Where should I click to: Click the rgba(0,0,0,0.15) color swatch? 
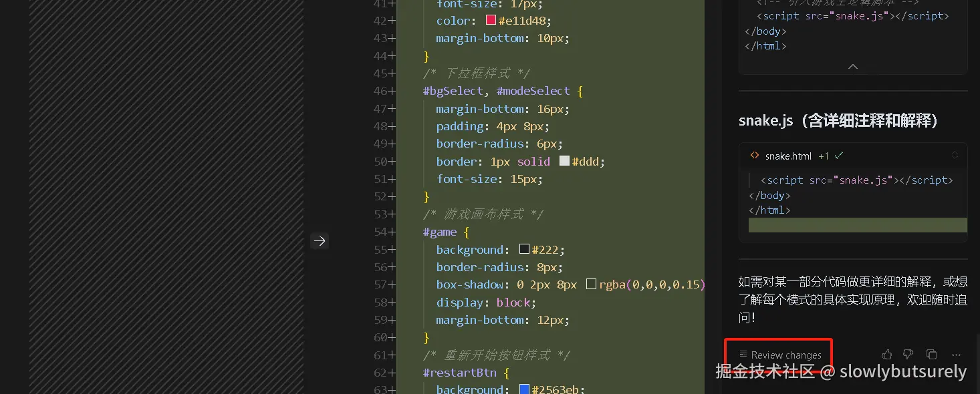[591, 284]
